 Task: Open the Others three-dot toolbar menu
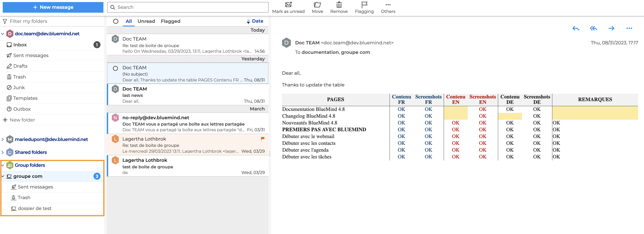388,5
